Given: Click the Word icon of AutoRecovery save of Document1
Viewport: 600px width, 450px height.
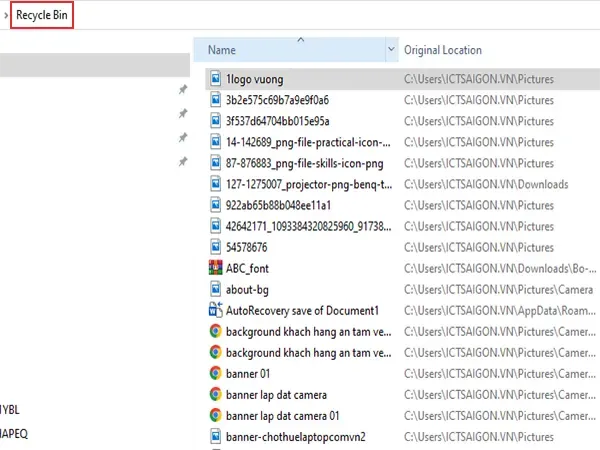Looking at the screenshot, I should pos(215,310).
